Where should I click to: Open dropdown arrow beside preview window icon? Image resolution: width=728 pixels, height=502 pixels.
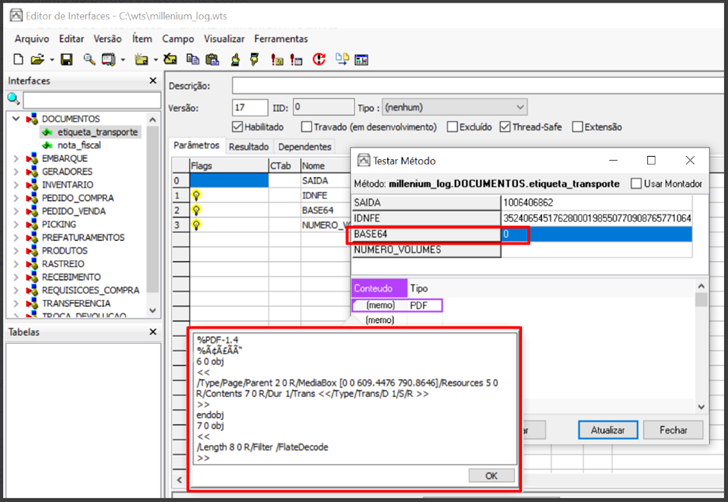[123, 60]
